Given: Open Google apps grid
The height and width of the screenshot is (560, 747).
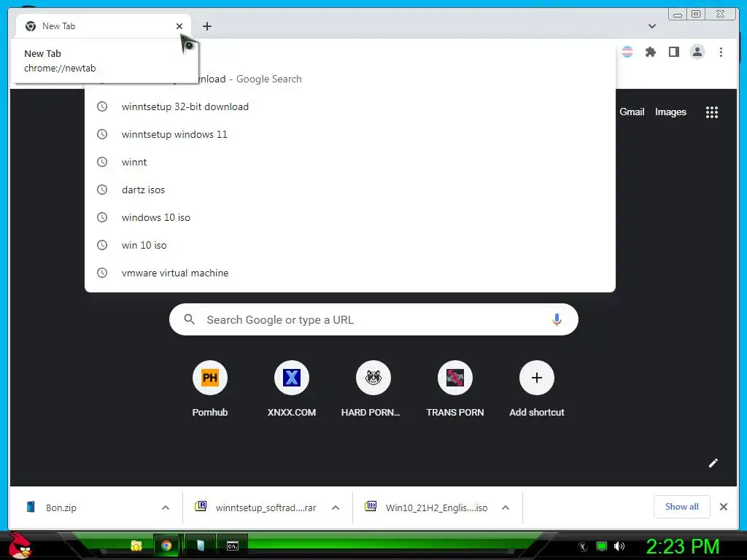Looking at the screenshot, I should 712,112.
